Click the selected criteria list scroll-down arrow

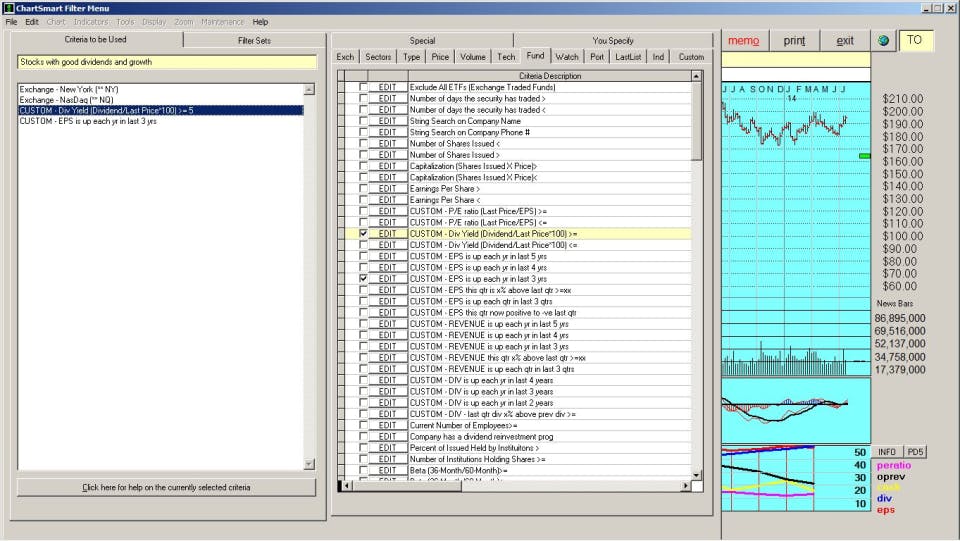(x=309, y=464)
